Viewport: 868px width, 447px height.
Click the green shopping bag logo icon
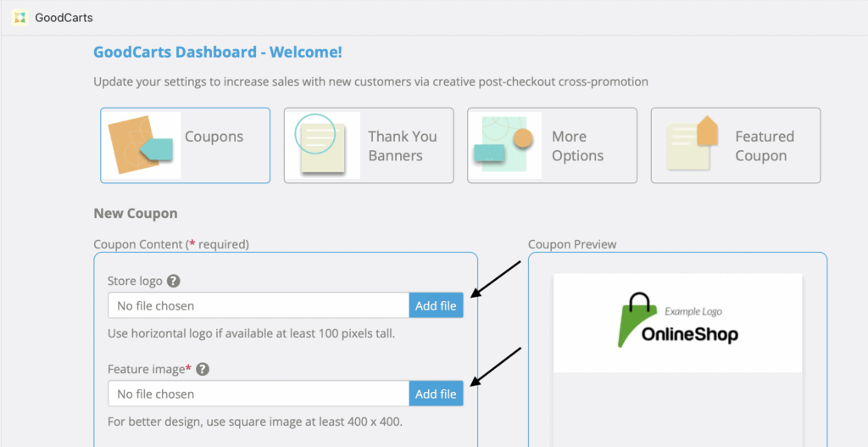(x=637, y=320)
